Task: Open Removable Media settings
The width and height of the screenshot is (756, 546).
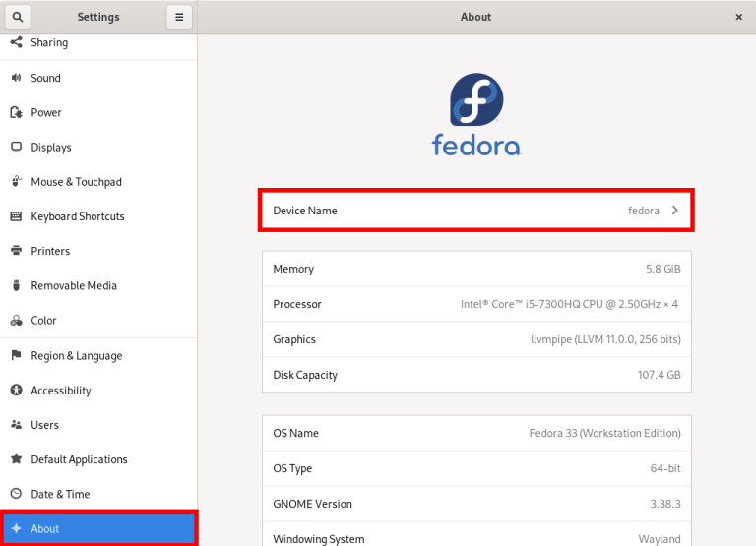Action: (73, 286)
